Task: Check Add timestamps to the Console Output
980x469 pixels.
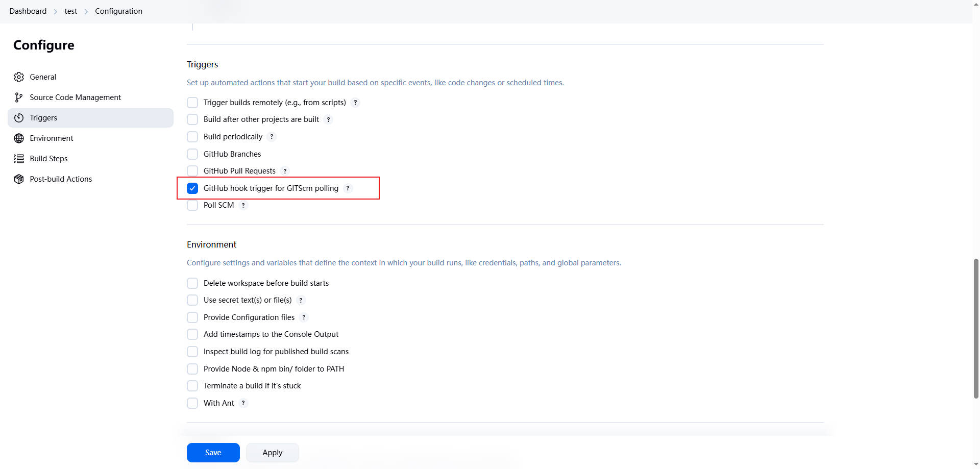Action: 192,334
